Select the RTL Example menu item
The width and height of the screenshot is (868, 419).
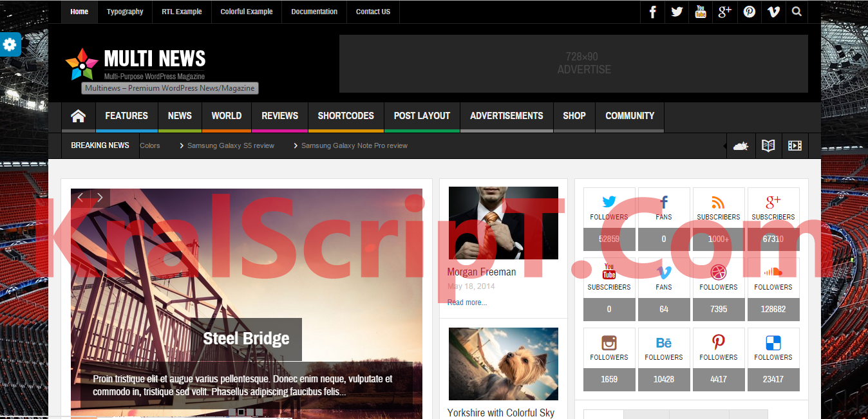(x=181, y=12)
